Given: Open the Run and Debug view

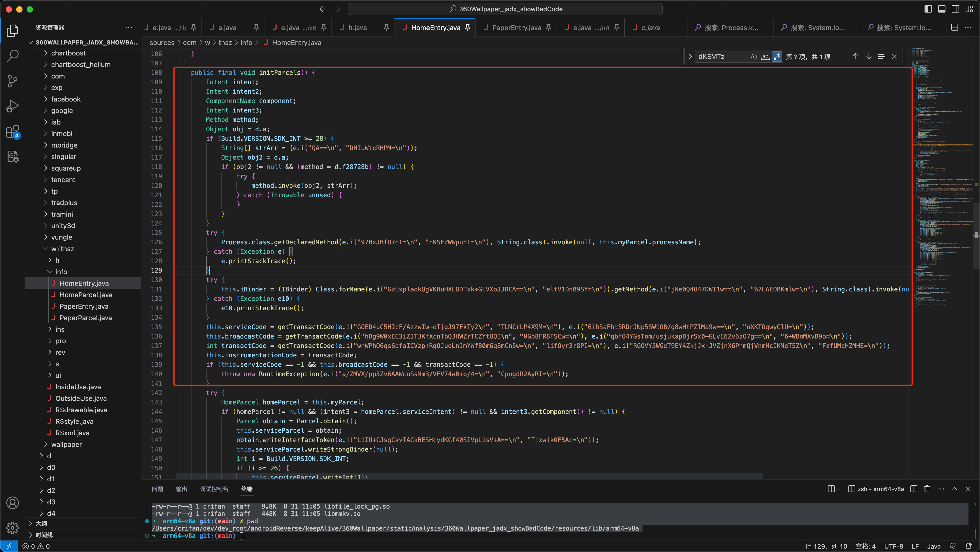Looking at the screenshot, I should (x=13, y=106).
